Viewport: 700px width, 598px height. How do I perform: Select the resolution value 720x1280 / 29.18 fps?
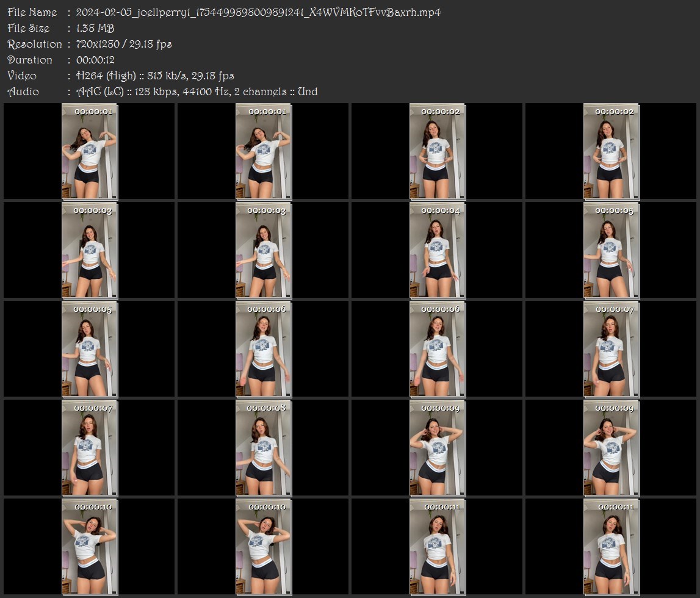click(124, 44)
